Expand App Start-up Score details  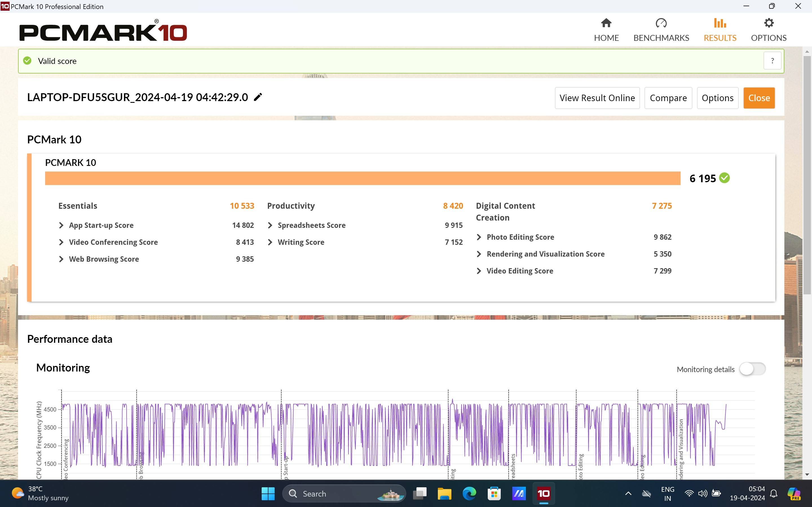click(x=61, y=225)
